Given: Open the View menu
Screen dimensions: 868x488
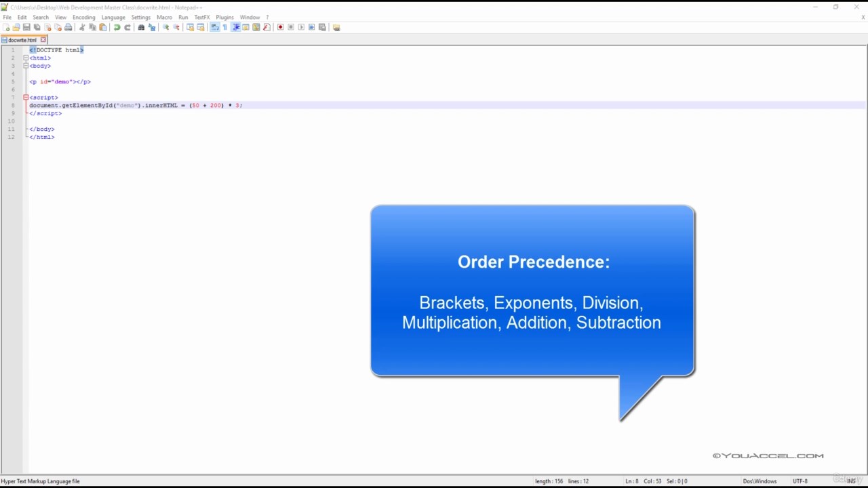Looking at the screenshot, I should 60,17.
